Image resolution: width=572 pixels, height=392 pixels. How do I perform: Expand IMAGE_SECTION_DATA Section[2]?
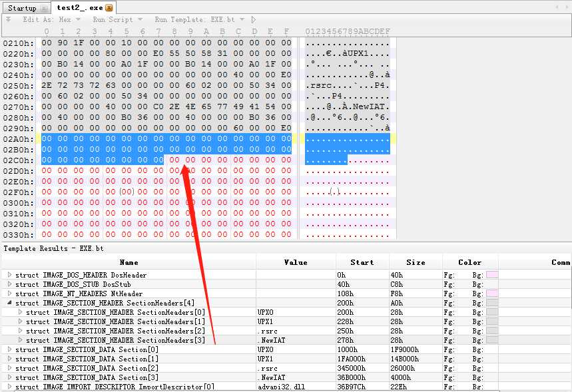[x=9, y=368]
